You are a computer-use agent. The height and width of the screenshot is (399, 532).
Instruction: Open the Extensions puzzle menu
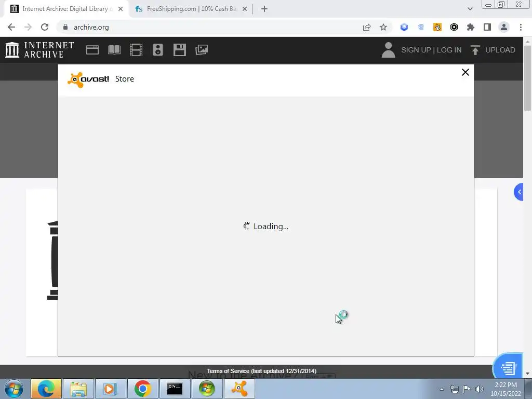click(471, 27)
